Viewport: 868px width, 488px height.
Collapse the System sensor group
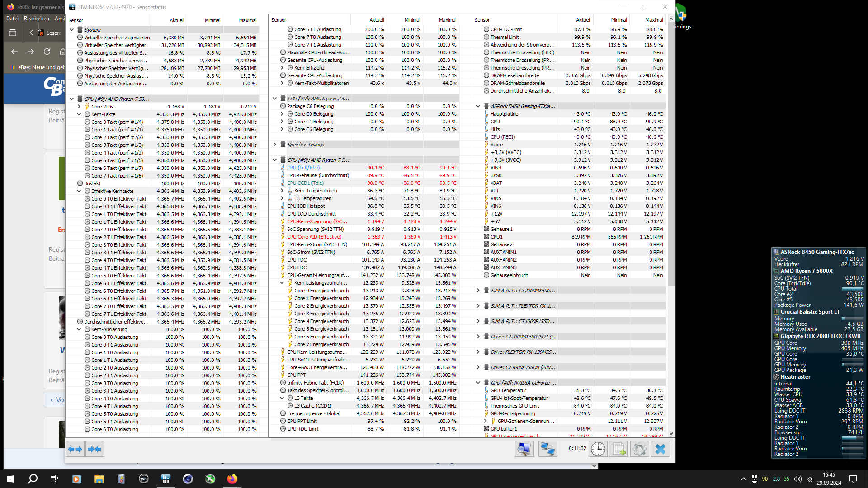click(x=72, y=30)
